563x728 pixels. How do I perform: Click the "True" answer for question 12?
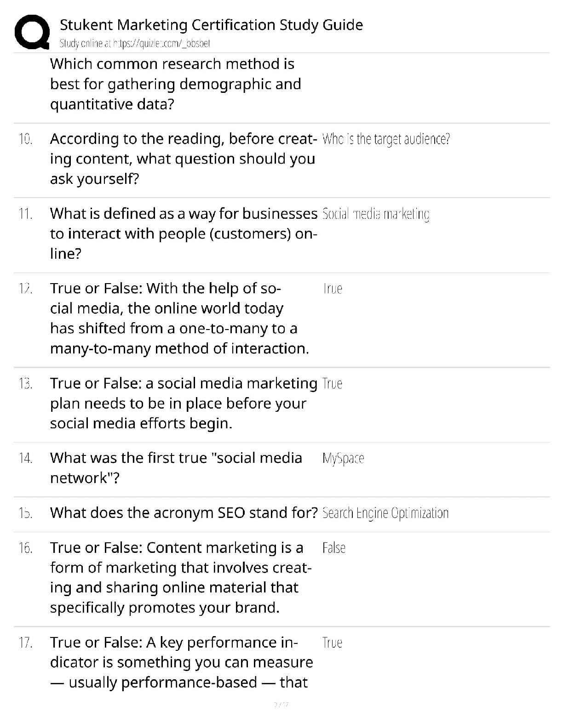(x=333, y=289)
